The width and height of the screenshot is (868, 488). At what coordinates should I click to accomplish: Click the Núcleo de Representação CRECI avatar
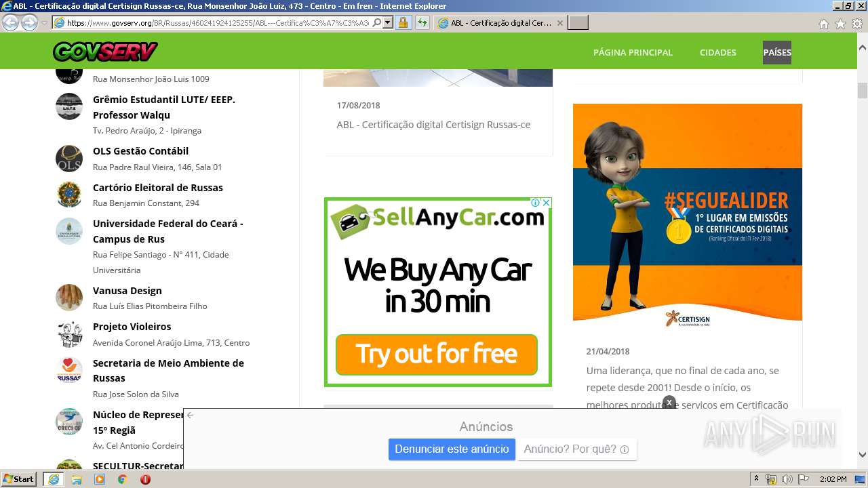pos(69,422)
